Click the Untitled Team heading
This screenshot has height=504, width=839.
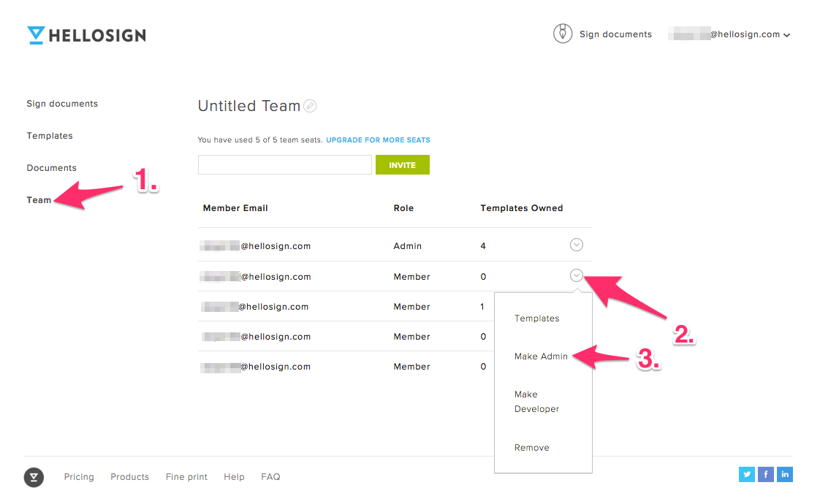click(248, 106)
